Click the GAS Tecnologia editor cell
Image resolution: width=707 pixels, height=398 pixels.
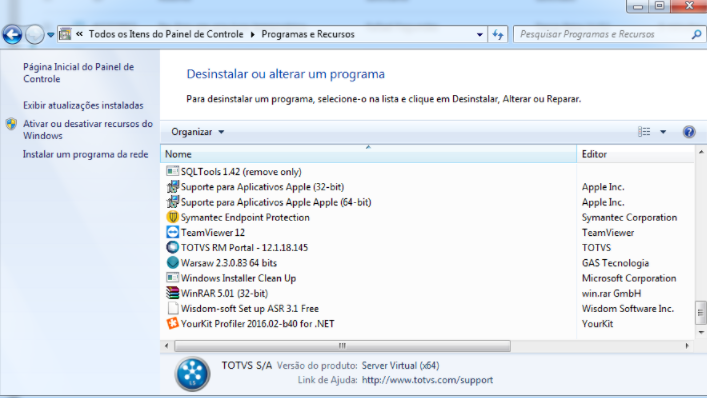click(x=615, y=263)
